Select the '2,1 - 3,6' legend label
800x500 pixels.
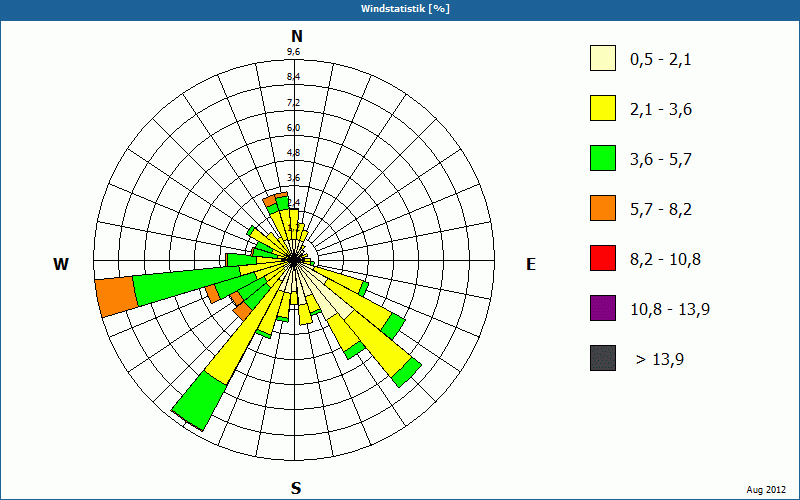(661, 110)
